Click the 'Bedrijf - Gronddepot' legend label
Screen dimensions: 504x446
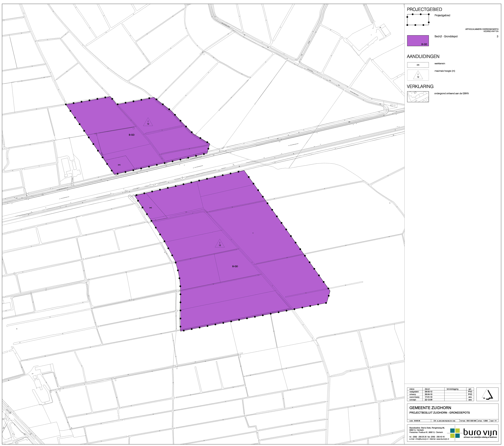[x=446, y=37]
